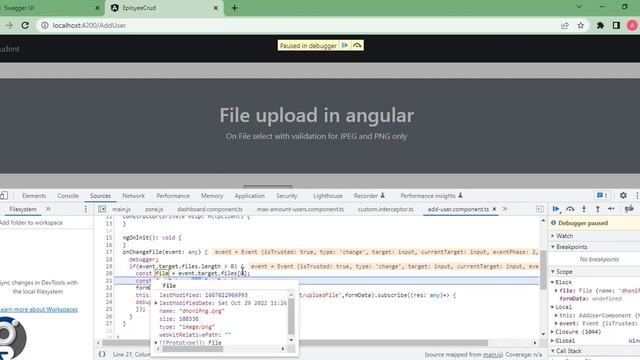Viewport: 640px width, 360px height.
Task: Open main.js file tab
Action: point(121,209)
